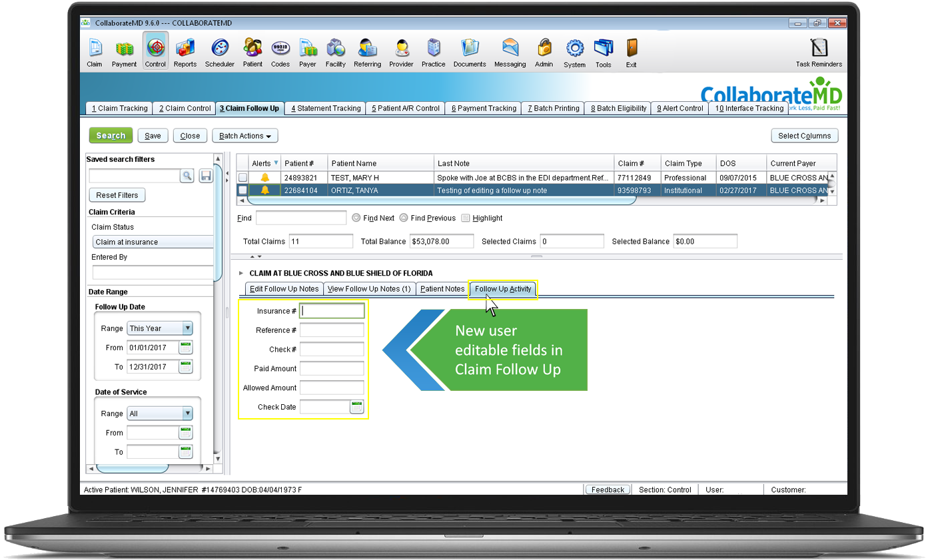Open calendar for Follow Up To date
Image resolution: width=928 pixels, height=560 pixels.
pos(186,366)
